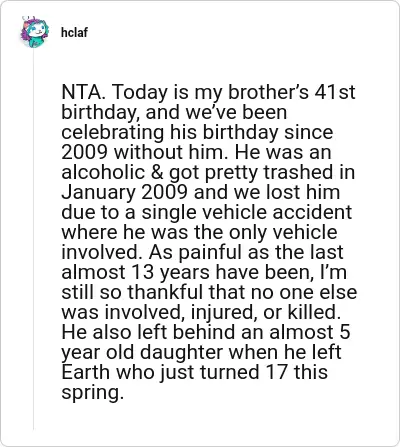Click the line "He also left behind an almost 5"
Screen dimensions: 400x447
click(x=206, y=332)
